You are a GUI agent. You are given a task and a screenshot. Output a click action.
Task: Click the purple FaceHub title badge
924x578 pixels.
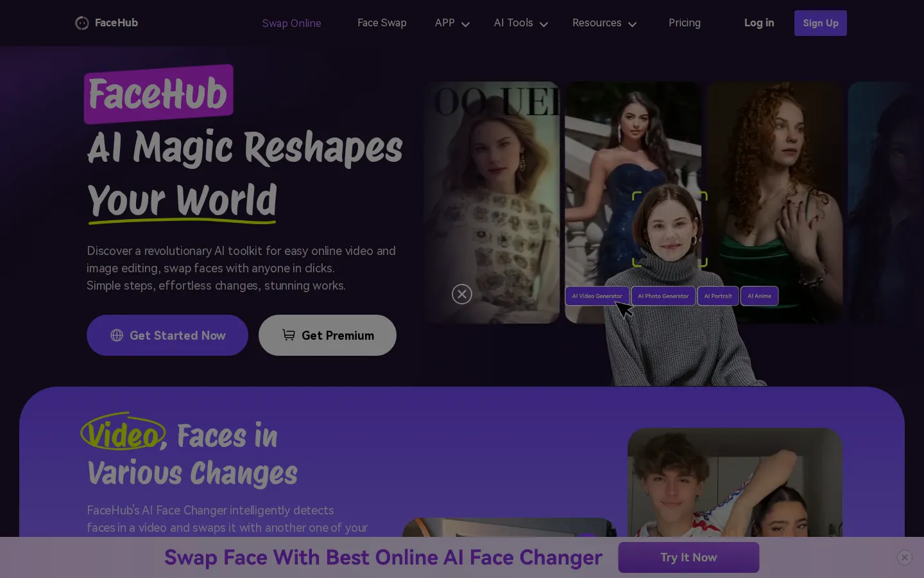pos(158,94)
